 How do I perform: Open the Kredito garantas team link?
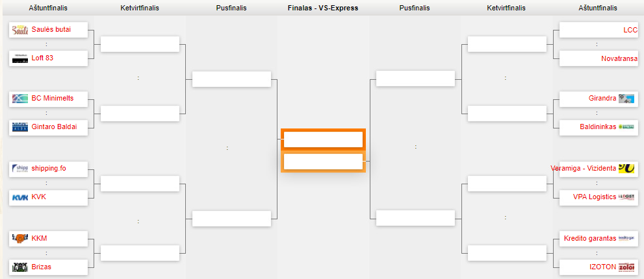coord(590,238)
